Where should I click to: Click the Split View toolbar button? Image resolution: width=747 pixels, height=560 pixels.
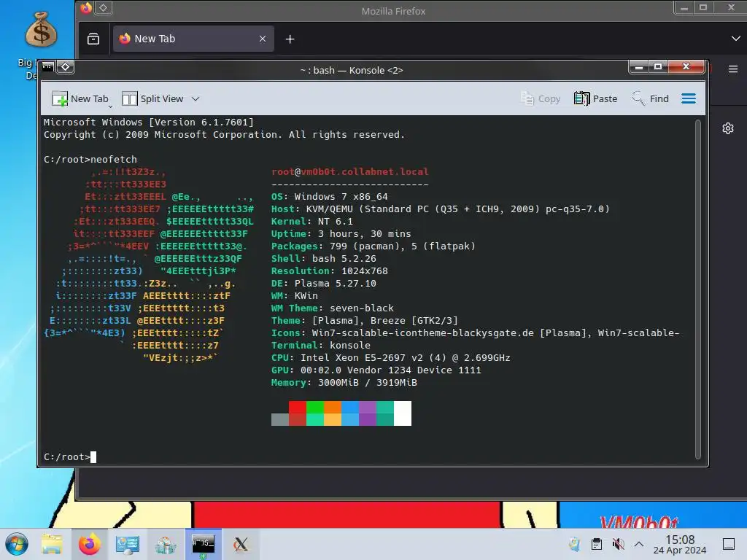(x=152, y=98)
